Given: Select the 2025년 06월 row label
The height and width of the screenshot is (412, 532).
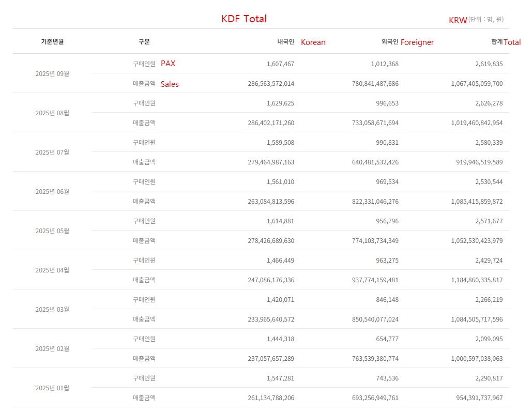Looking at the screenshot, I should tap(52, 192).
